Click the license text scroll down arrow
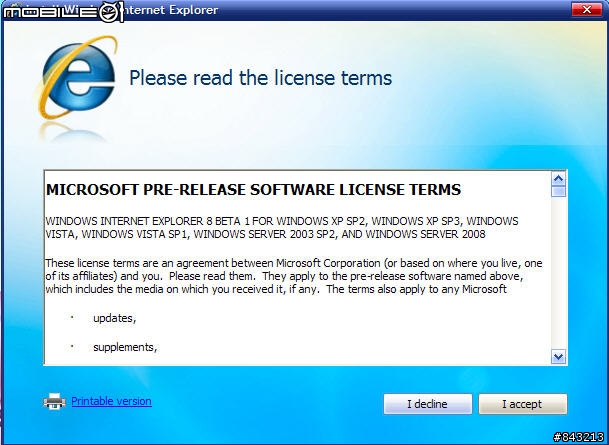Image resolution: width=609 pixels, height=445 pixels. (559, 356)
